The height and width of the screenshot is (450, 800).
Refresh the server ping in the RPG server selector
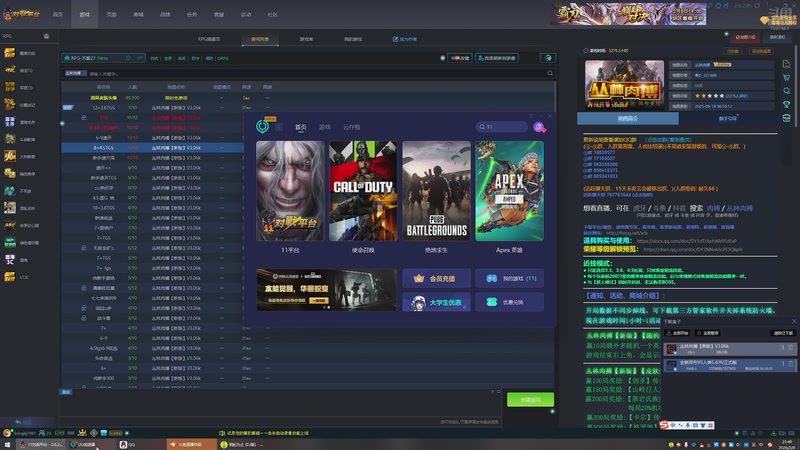click(128, 58)
